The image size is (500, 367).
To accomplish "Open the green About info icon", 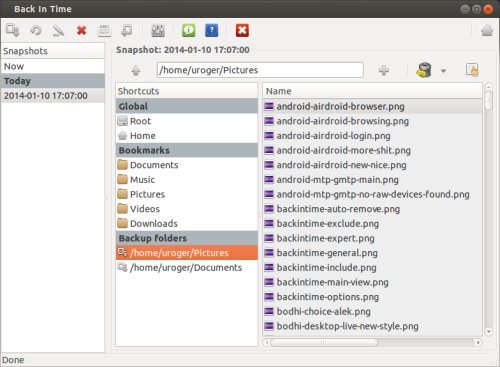I will (x=189, y=30).
